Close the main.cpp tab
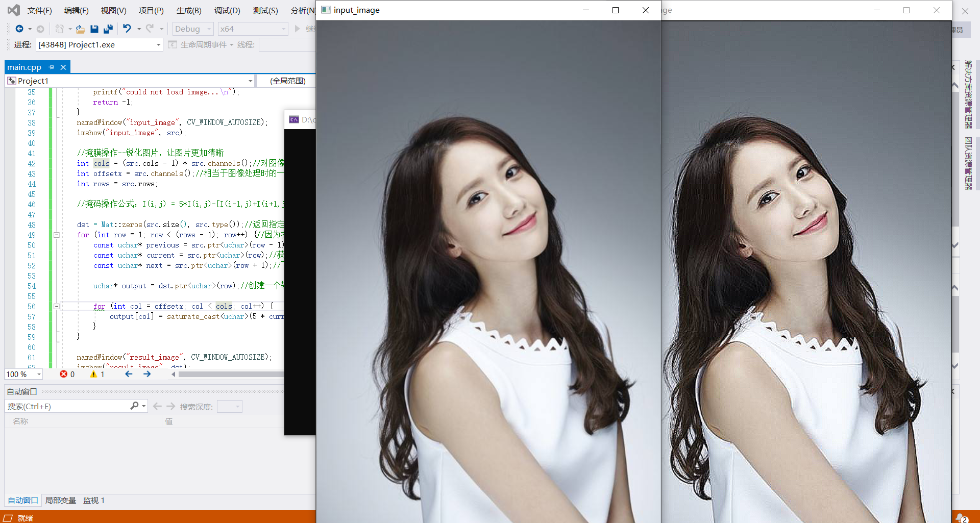This screenshot has height=523, width=980. point(63,67)
